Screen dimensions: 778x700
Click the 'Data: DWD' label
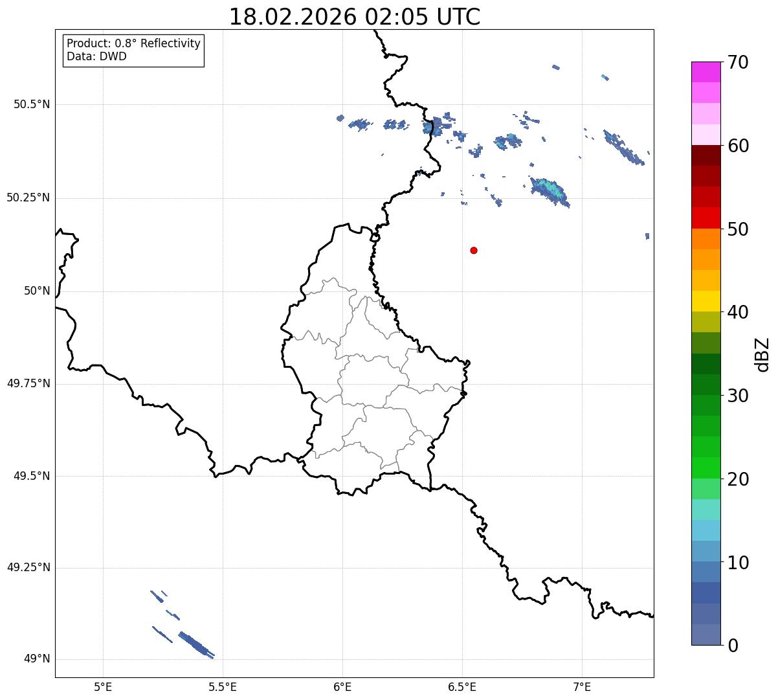pos(96,56)
